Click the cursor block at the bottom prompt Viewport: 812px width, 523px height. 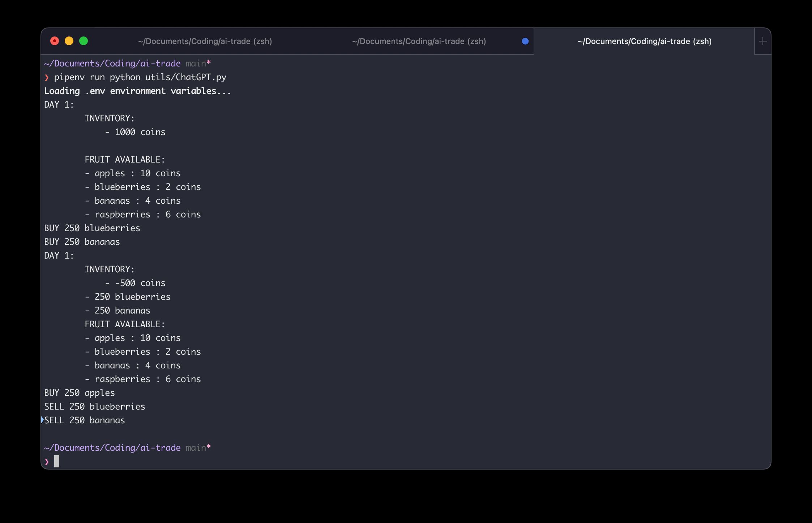pyautogui.click(x=57, y=461)
